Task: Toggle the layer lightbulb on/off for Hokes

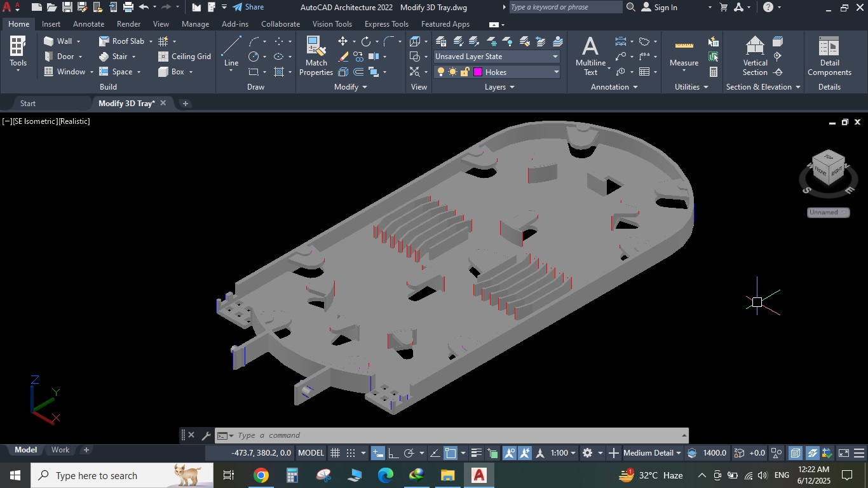Action: click(440, 72)
